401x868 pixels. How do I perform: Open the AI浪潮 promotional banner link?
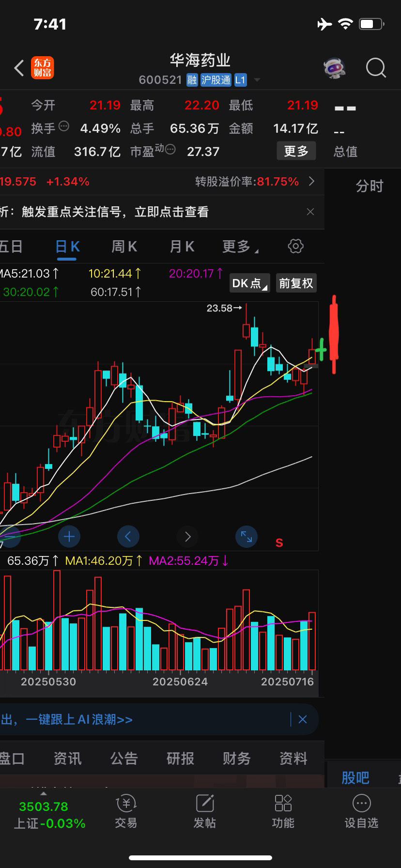tap(67, 719)
